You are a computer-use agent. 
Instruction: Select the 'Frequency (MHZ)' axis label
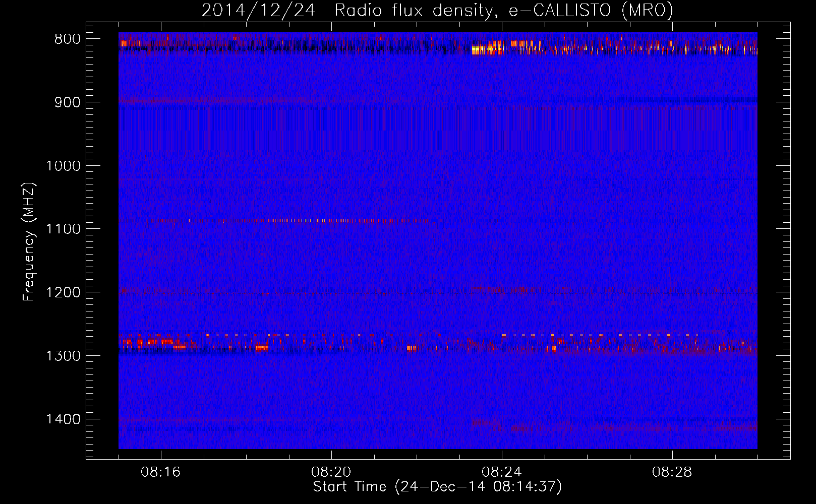[29, 242]
